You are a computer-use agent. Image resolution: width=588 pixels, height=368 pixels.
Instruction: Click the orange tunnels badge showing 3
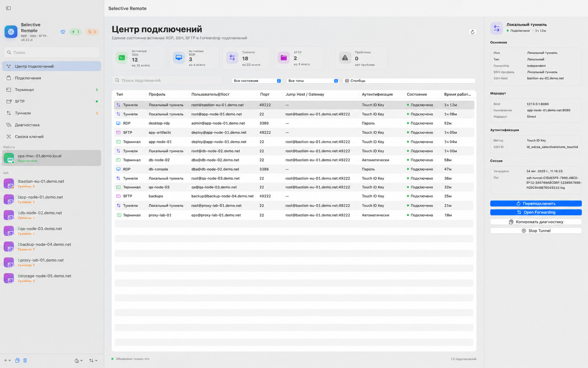pos(92,32)
